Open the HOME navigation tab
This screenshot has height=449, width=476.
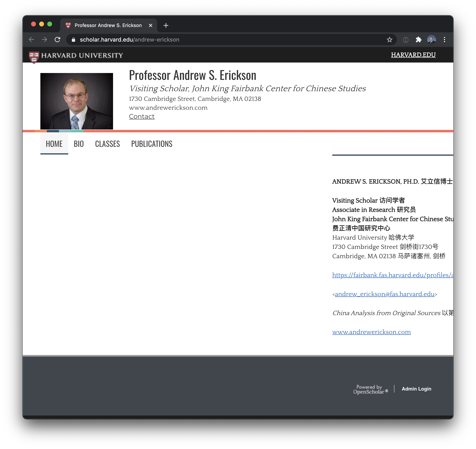point(54,144)
